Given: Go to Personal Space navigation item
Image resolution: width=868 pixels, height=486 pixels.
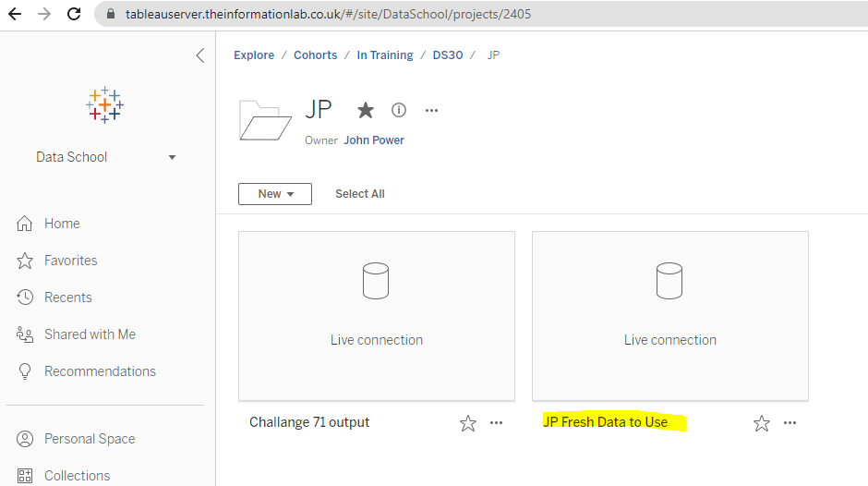Looking at the screenshot, I should (x=90, y=439).
